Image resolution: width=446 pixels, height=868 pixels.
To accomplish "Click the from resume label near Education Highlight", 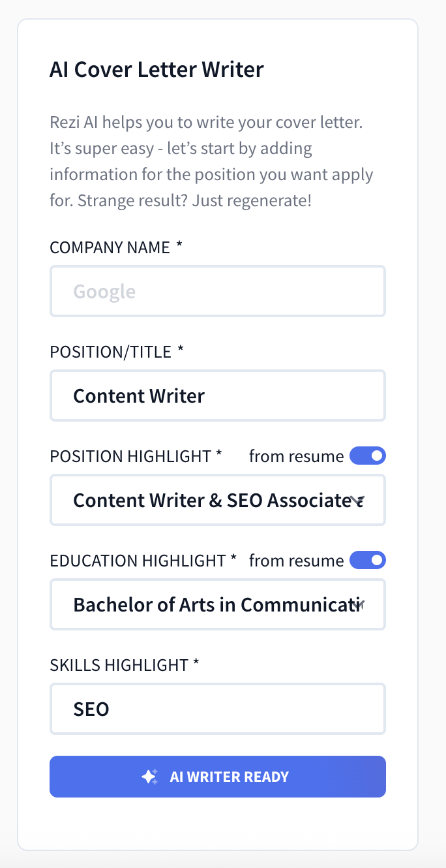I will coord(297,560).
